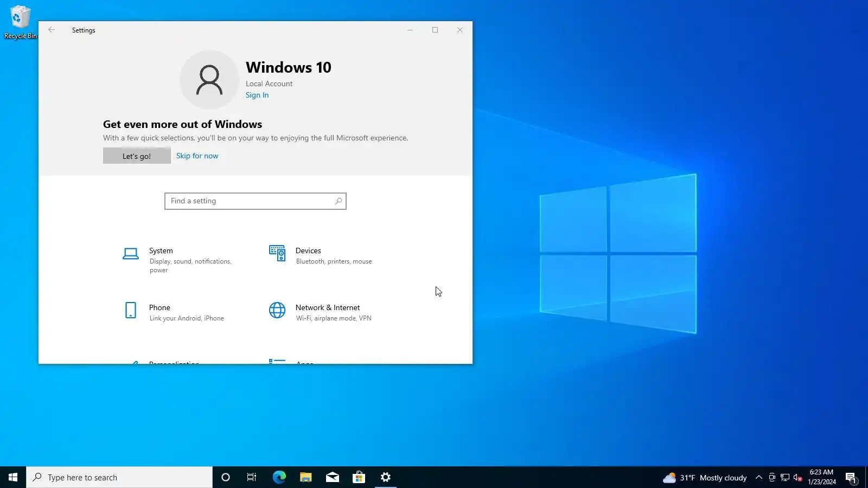868x488 pixels.
Task: Choose Skip for now
Action: tap(197, 156)
